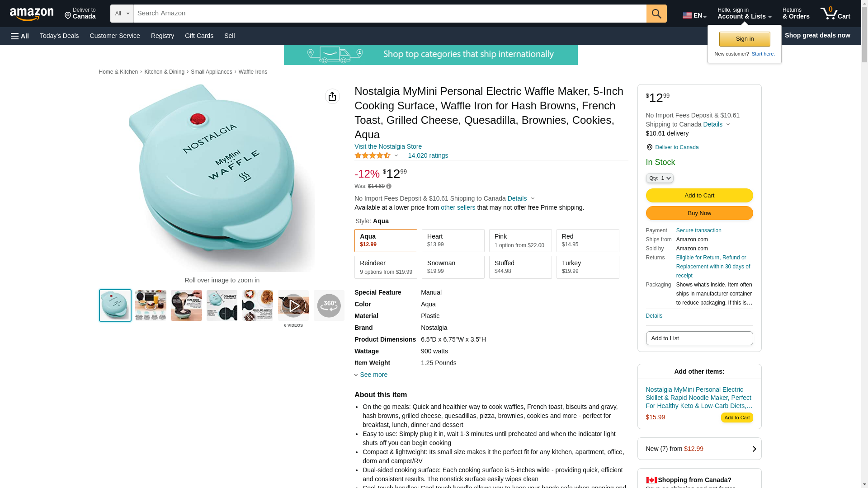Open the share icon on product image
This screenshot has height=488, width=868.
click(x=332, y=96)
